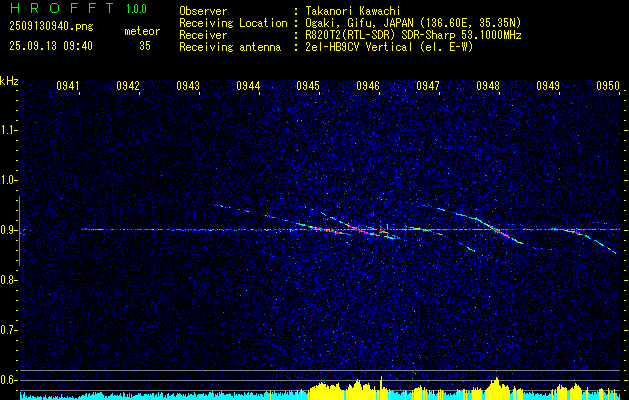Click the 0.6 kHz axis label
629x400 pixels.
[x=8, y=380]
